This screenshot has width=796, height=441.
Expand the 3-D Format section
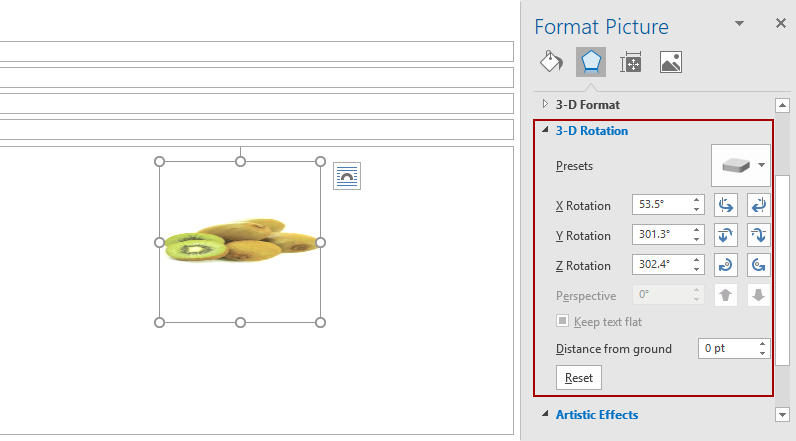545,104
